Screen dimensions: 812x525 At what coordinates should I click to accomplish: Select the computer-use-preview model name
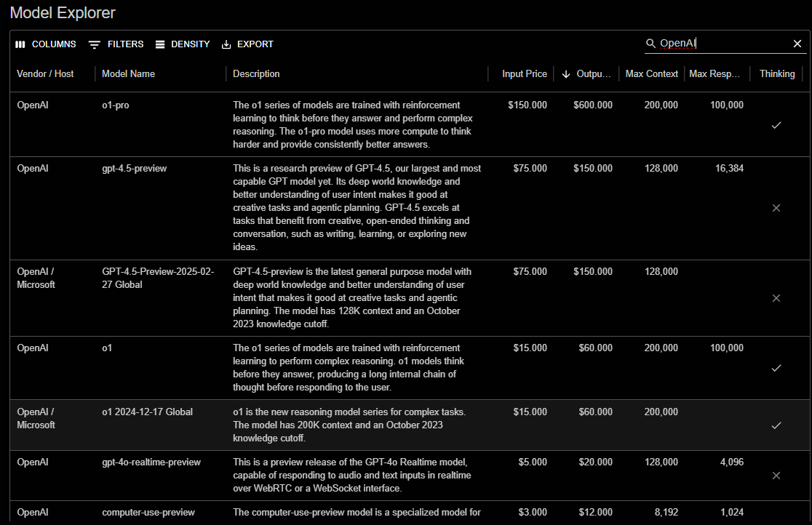148,513
